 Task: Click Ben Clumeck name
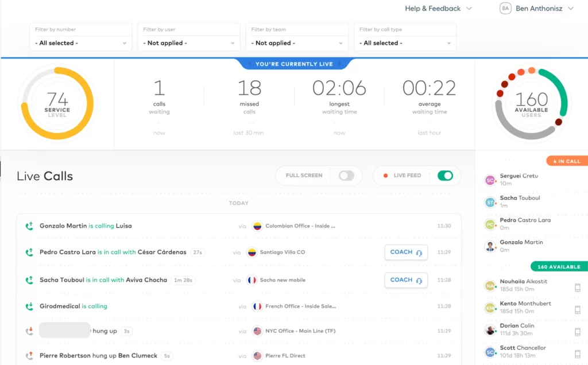point(138,356)
